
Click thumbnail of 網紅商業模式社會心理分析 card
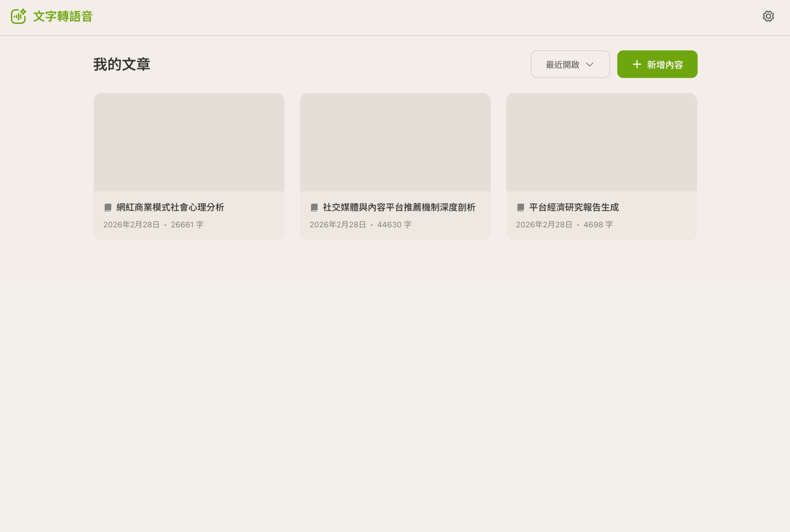tap(189, 142)
